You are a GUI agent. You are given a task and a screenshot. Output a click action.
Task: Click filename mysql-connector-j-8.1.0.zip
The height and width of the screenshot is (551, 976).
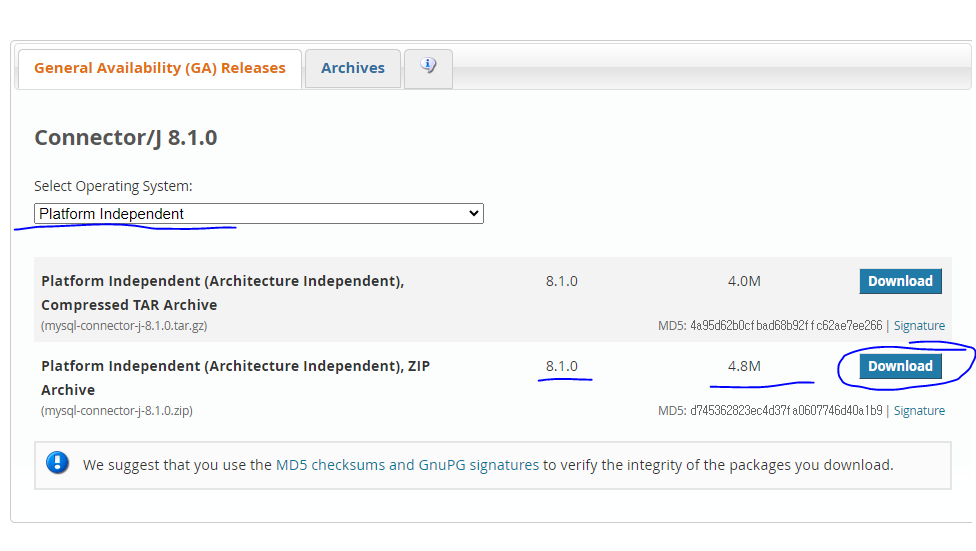pyautogui.click(x=117, y=411)
